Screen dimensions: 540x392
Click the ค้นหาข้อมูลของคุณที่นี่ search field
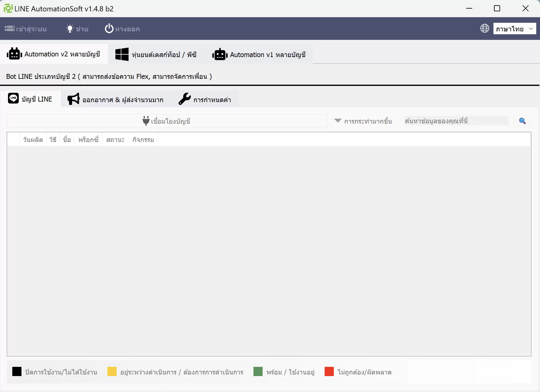pos(457,121)
